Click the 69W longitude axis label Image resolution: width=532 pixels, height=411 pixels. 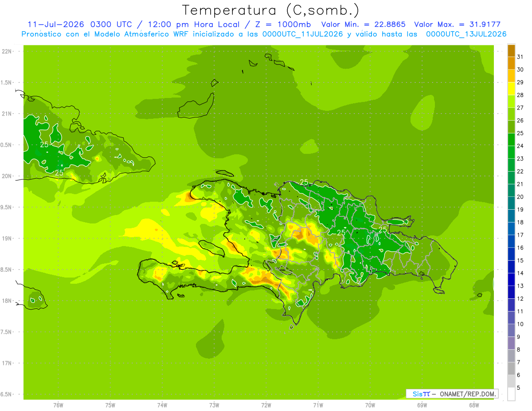point(422,405)
